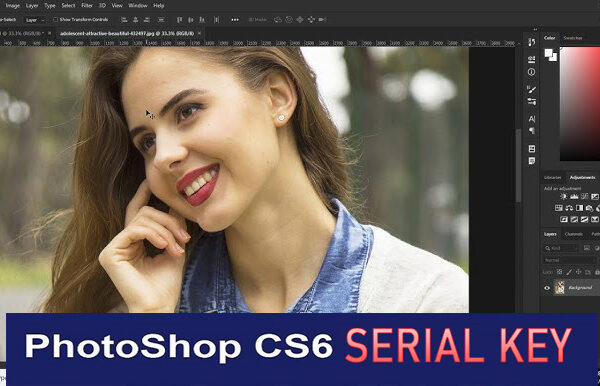
Task: Click the canvas vertical scrollbar
Action: click(x=518, y=165)
